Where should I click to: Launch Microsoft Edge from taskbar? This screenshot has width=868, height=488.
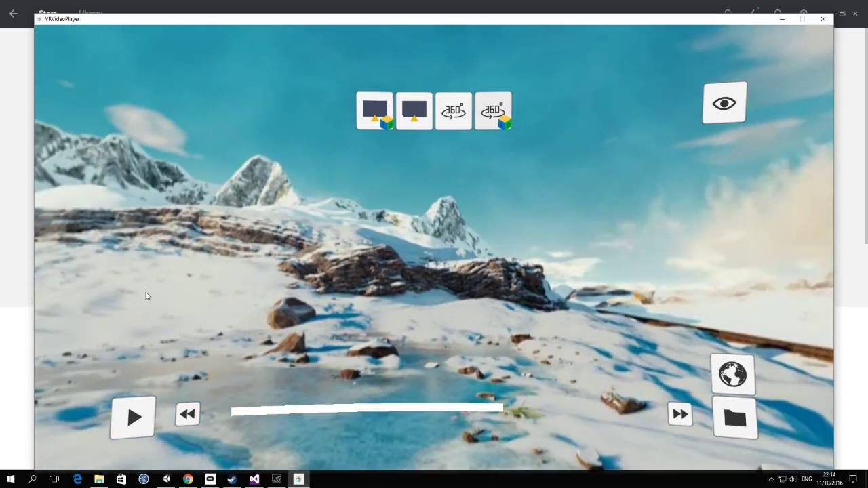pyautogui.click(x=77, y=479)
